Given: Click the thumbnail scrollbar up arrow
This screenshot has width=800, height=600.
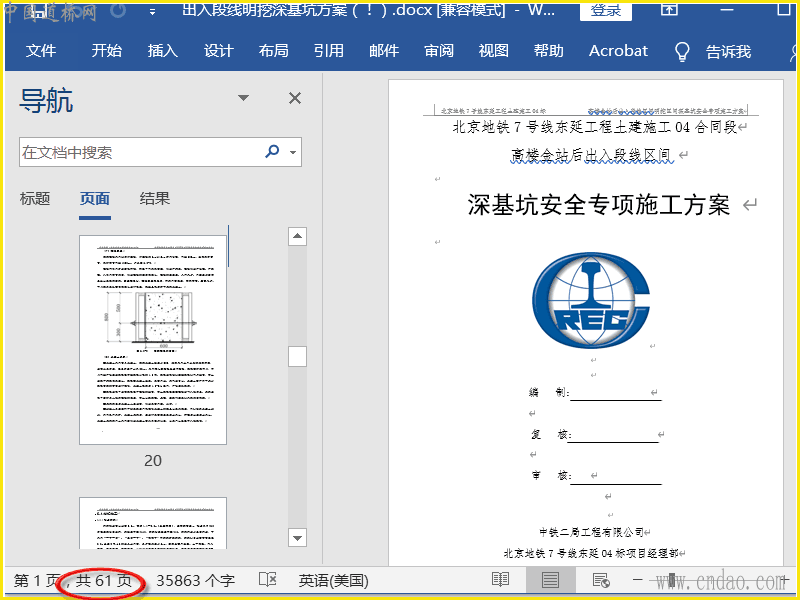Looking at the screenshot, I should click(x=297, y=236).
